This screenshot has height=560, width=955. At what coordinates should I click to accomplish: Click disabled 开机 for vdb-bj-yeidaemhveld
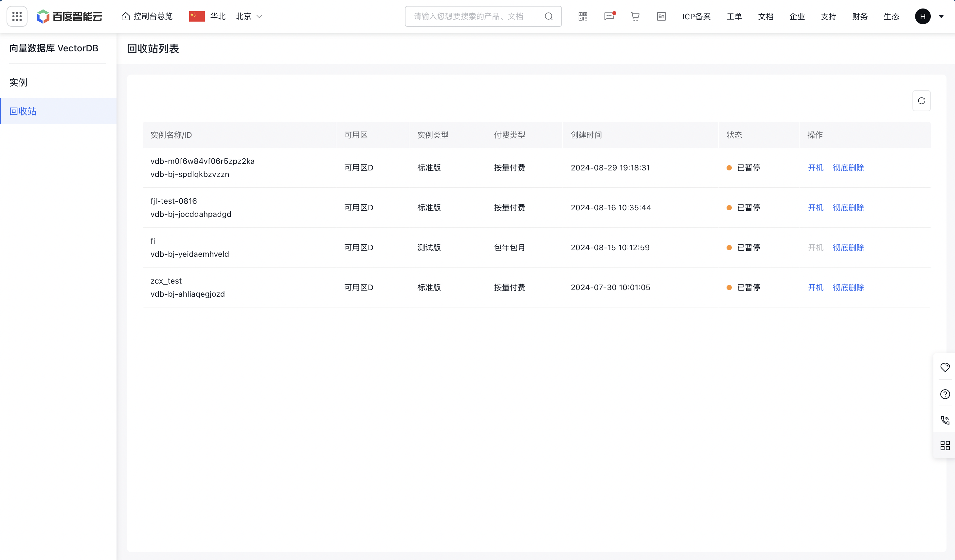tap(816, 247)
